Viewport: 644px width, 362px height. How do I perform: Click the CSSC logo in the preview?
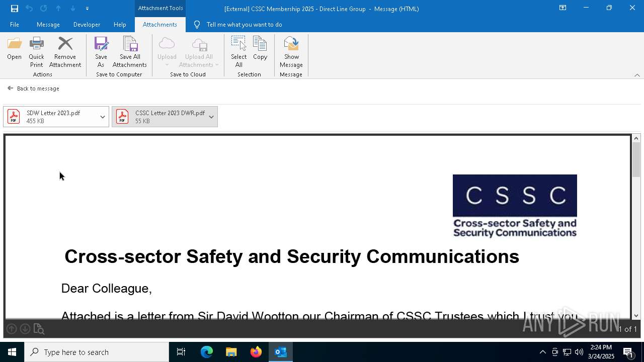click(x=515, y=206)
